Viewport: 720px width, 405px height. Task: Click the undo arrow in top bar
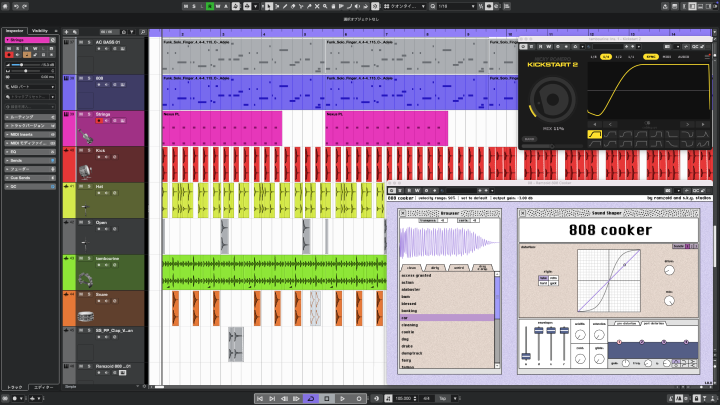16,6
